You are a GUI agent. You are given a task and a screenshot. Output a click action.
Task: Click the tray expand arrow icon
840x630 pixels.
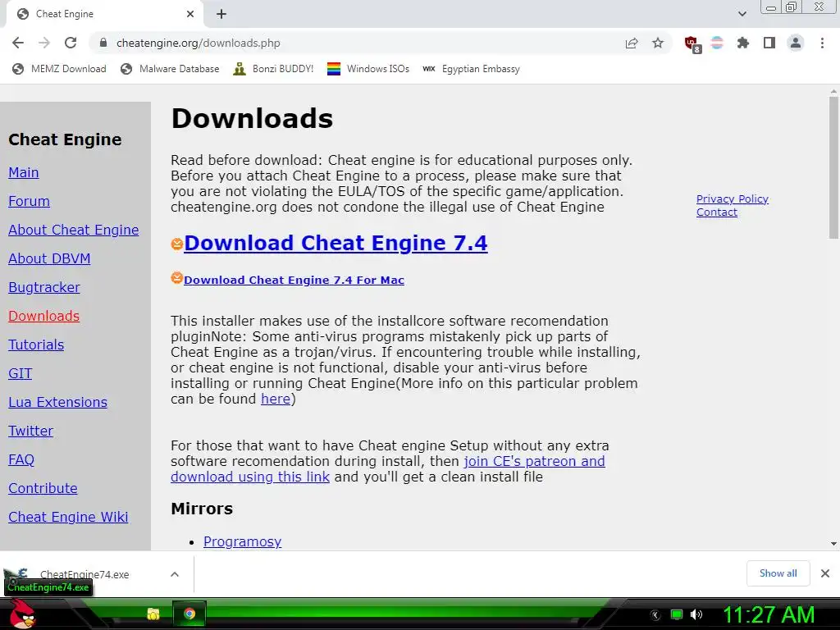coord(655,615)
